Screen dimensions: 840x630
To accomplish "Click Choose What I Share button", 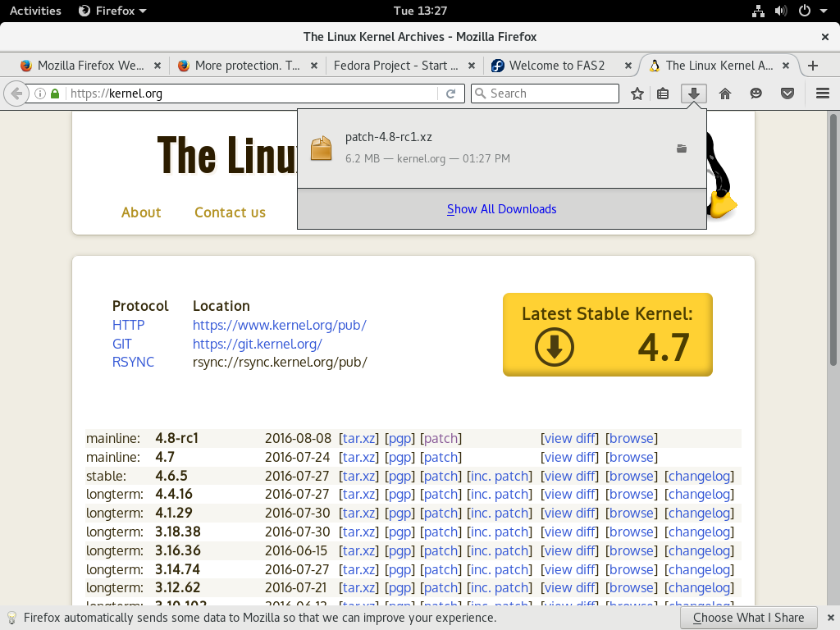I will point(748,618).
